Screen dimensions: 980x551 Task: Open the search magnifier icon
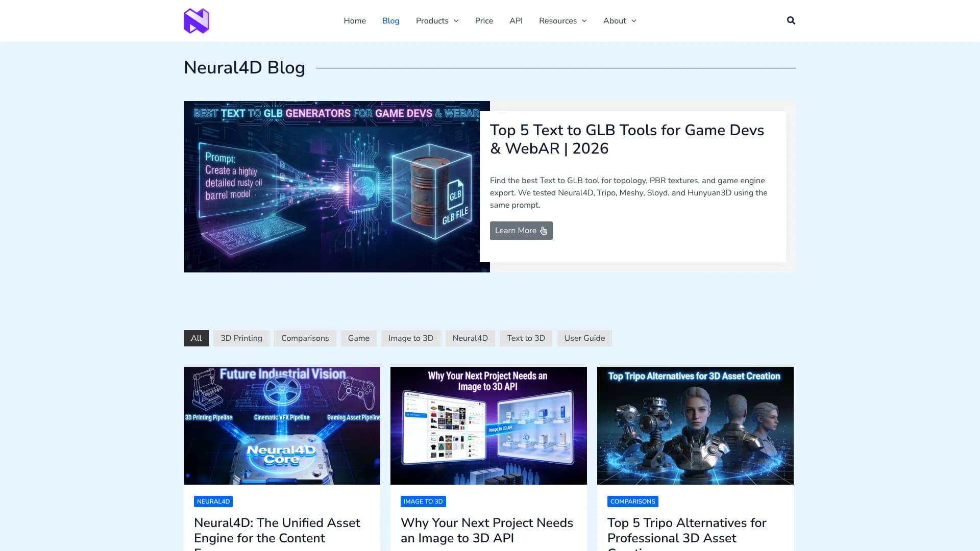click(x=791, y=20)
